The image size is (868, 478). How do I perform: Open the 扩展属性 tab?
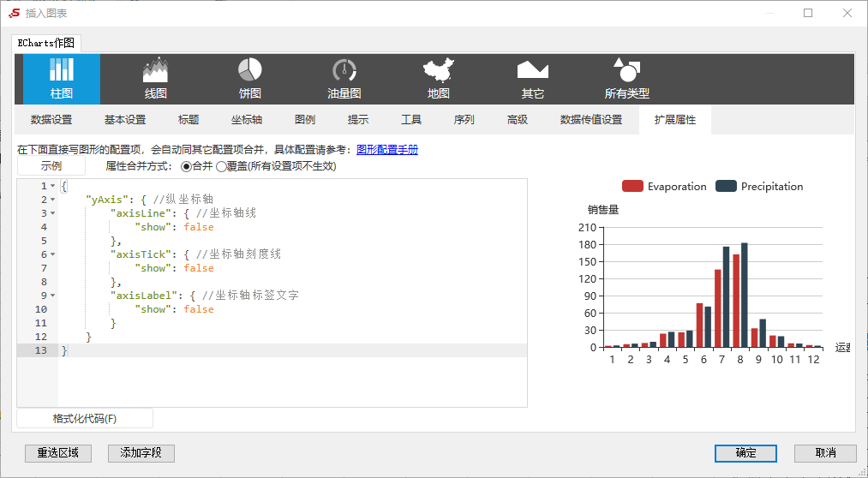click(675, 120)
